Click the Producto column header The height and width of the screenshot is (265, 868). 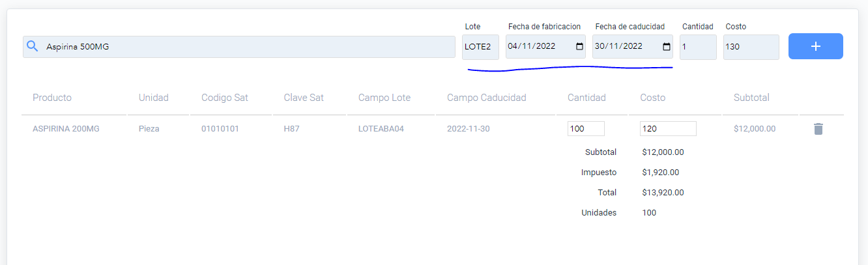coord(52,98)
